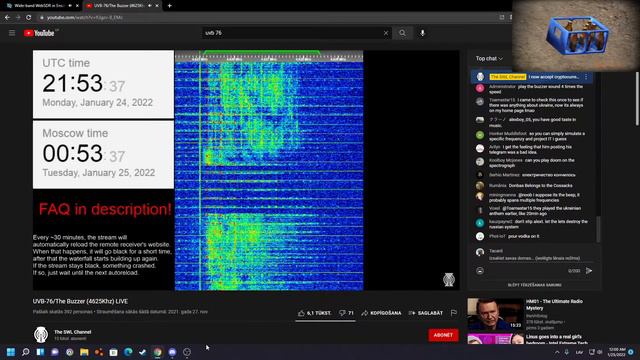This screenshot has height=360, width=640.
Task: Click the browser address bar
Action: (269, 18)
